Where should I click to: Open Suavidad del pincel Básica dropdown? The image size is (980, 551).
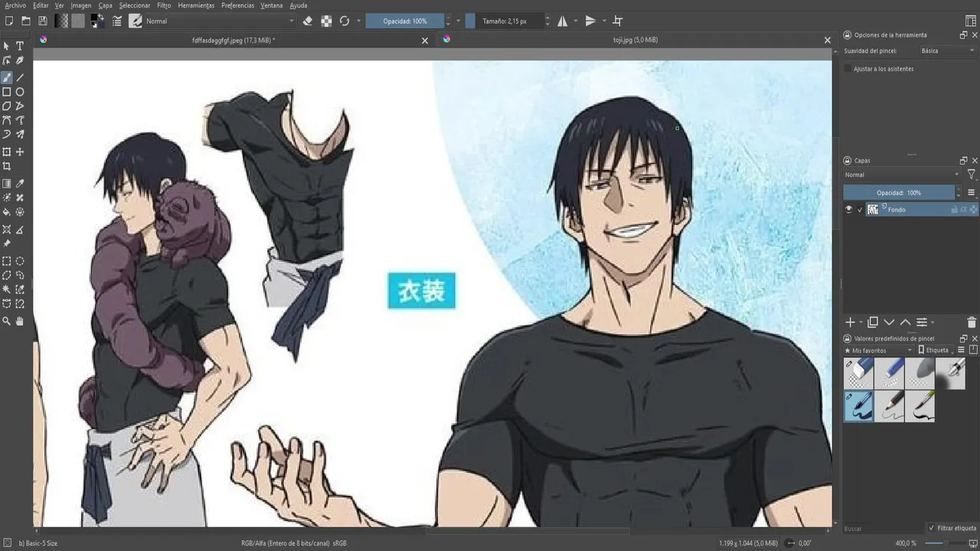coord(948,51)
